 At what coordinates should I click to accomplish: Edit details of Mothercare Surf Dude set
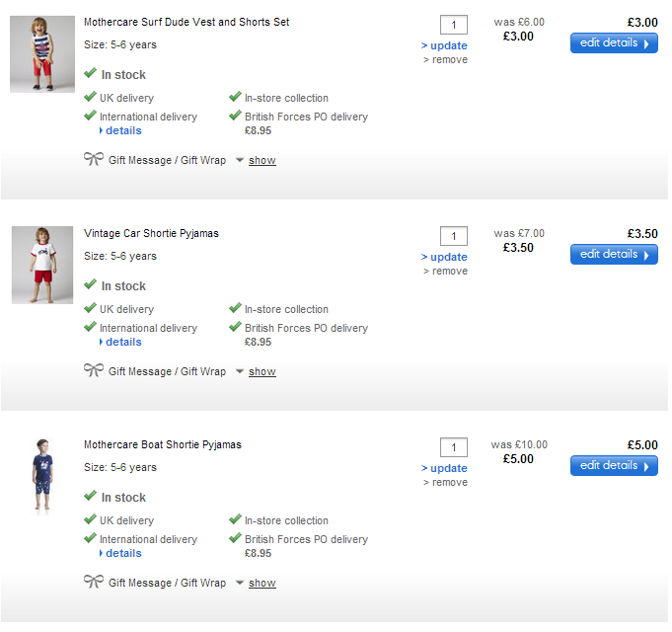tap(614, 43)
